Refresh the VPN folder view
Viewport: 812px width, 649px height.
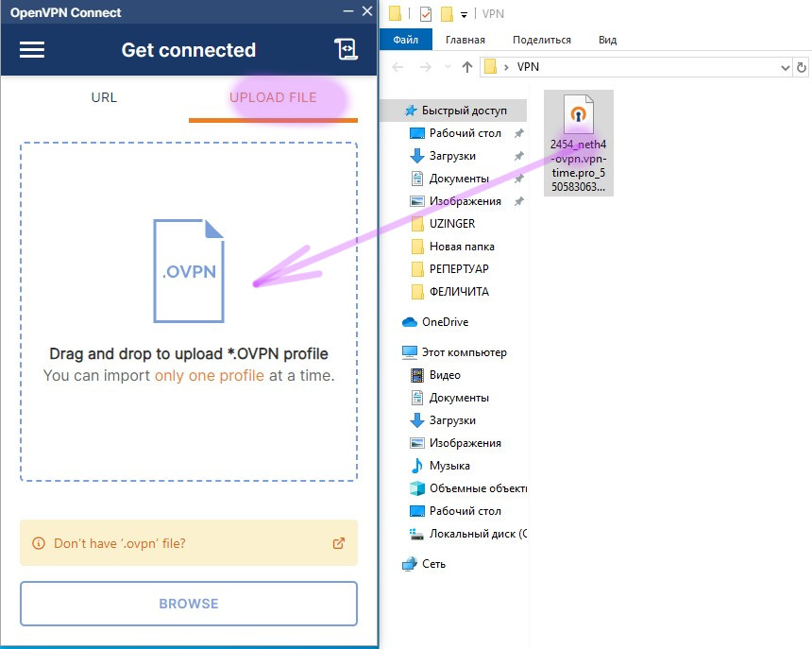[801, 67]
